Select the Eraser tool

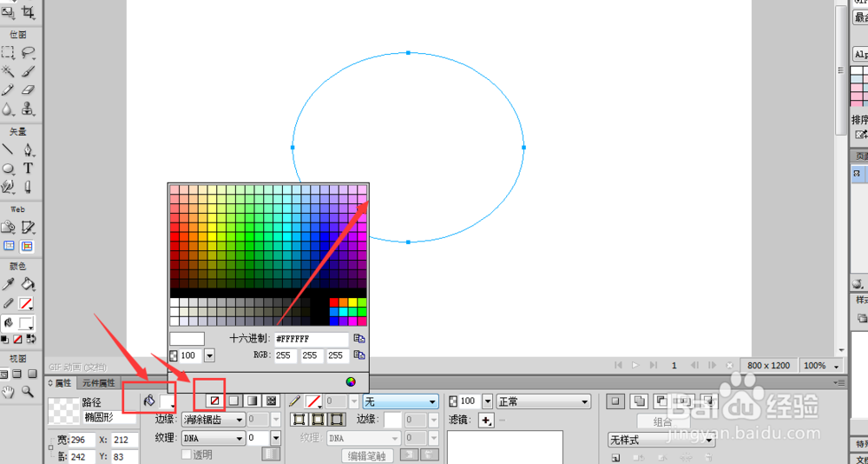[x=27, y=89]
